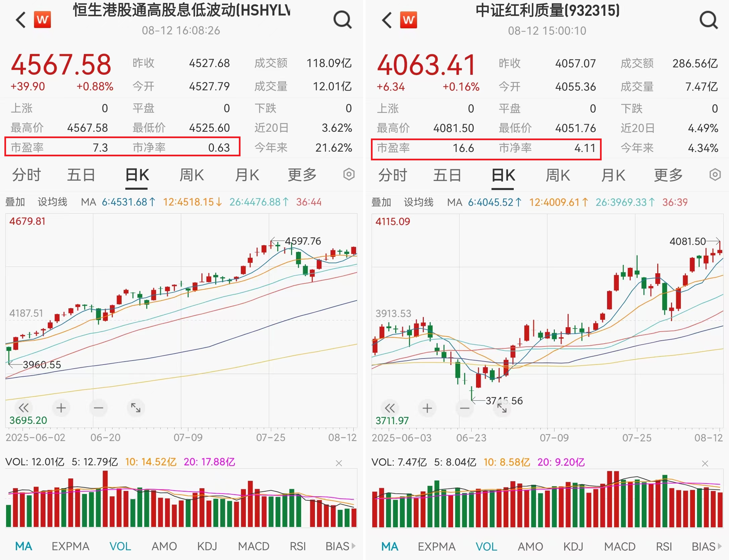This screenshot has width=729, height=560.
Task: Tap the 4081.50 high marker on 932315 chart
Action: coord(688,241)
